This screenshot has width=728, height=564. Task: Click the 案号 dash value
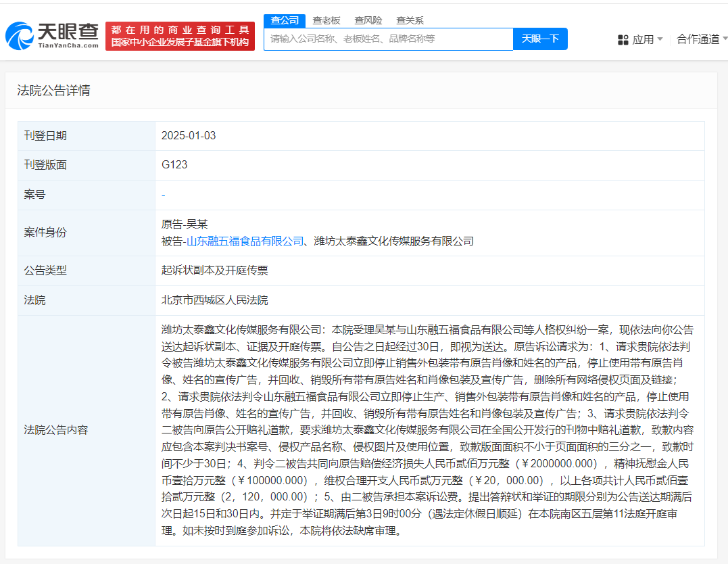point(164,195)
